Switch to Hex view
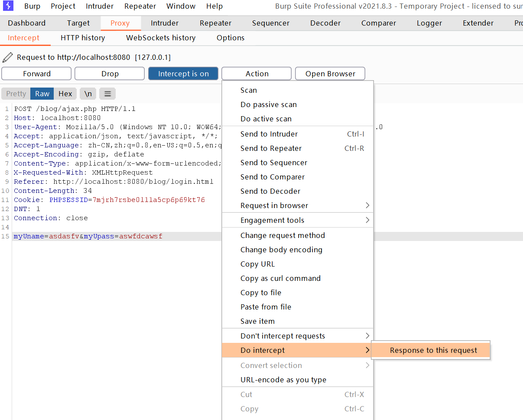This screenshot has height=420, width=523. [65, 94]
